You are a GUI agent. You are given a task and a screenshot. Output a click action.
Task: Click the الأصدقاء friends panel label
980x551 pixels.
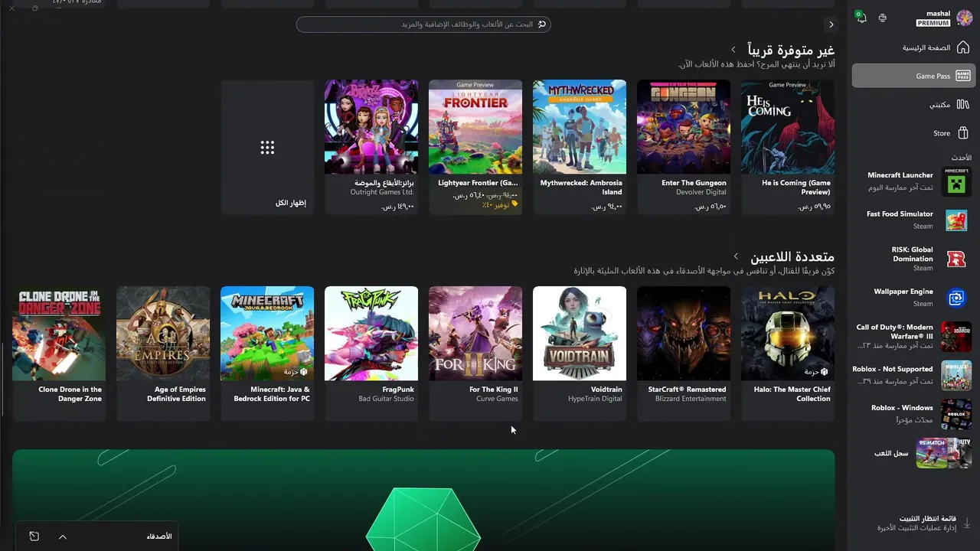pyautogui.click(x=159, y=536)
